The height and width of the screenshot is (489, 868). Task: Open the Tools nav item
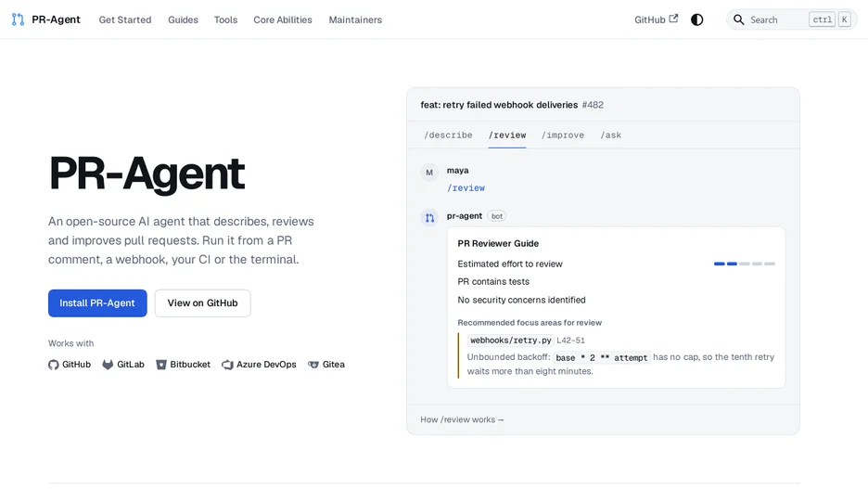(x=226, y=19)
